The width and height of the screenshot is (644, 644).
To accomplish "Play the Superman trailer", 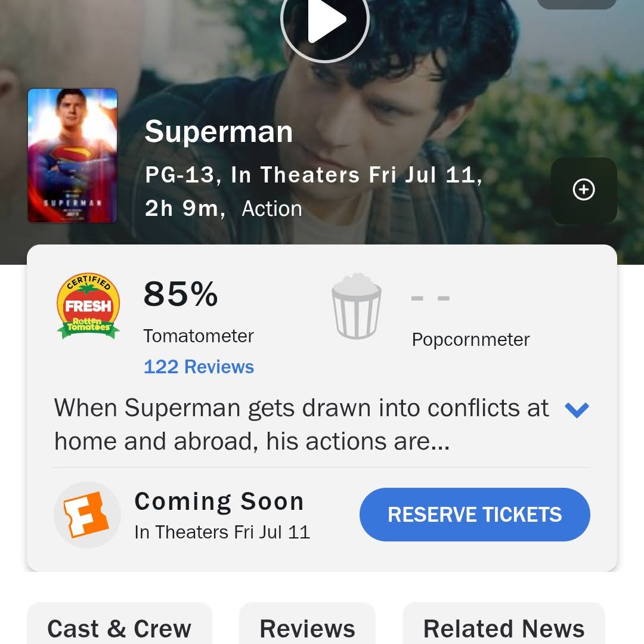I will coord(325,20).
